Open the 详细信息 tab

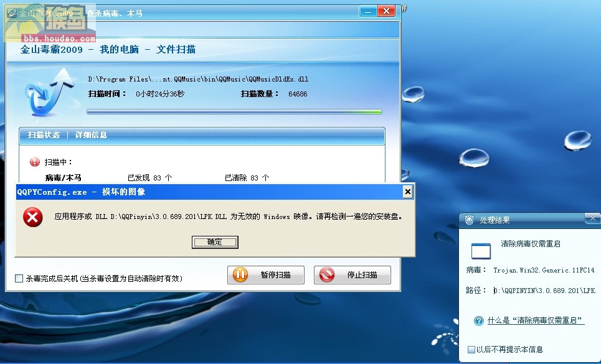91,135
